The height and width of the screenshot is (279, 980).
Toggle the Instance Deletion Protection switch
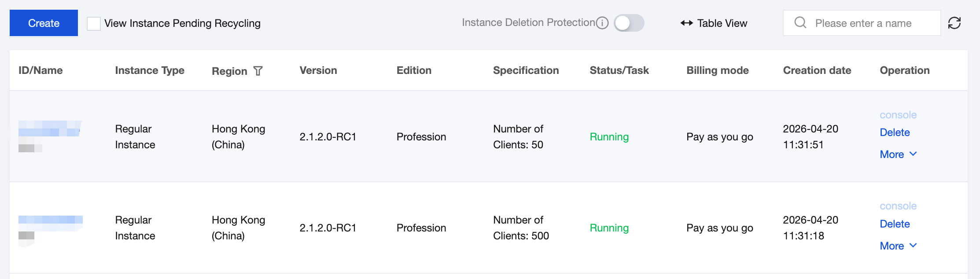click(629, 23)
